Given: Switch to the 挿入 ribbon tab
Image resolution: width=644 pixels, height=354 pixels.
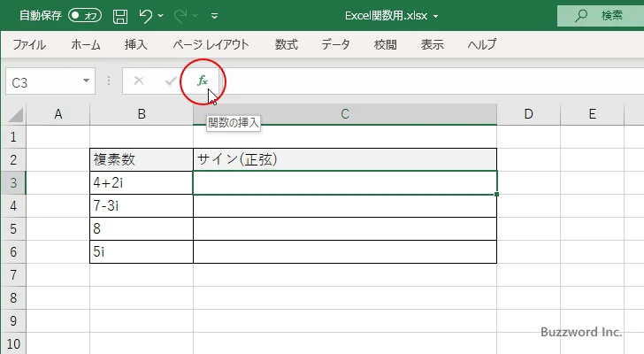Looking at the screenshot, I should point(136,43).
